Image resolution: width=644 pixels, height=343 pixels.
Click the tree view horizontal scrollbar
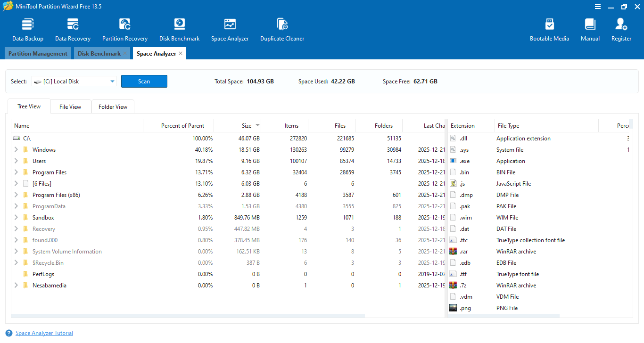pyautogui.click(x=189, y=316)
